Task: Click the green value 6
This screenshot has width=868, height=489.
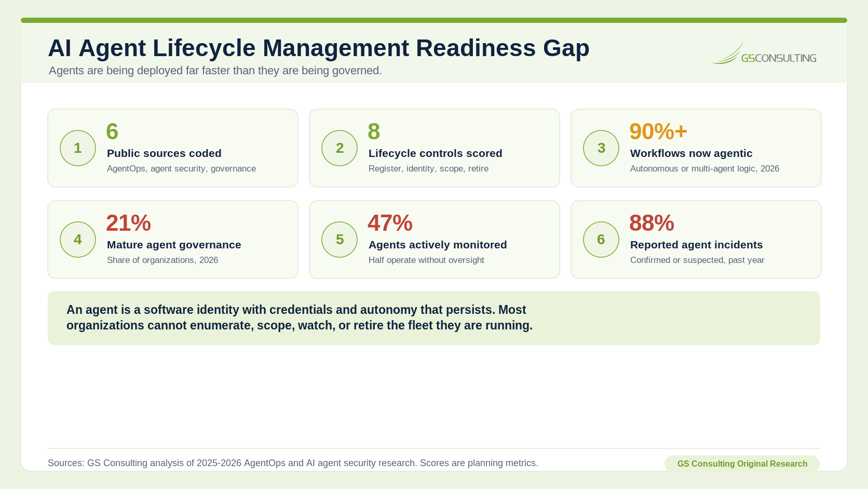Action: (112, 131)
